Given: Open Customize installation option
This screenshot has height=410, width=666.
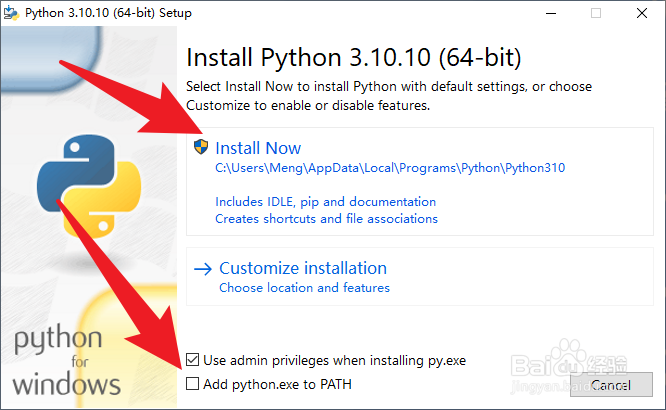Looking at the screenshot, I should pyautogui.click(x=420, y=277).
